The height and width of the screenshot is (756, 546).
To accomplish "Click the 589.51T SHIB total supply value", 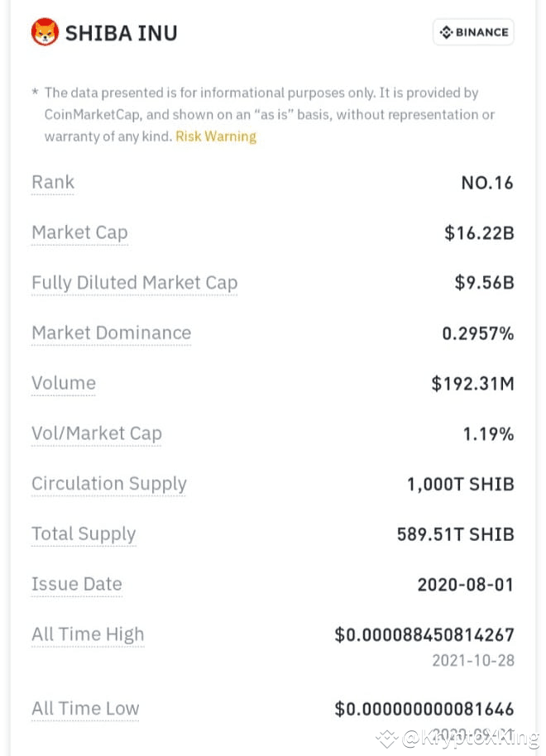I will pyautogui.click(x=455, y=534).
